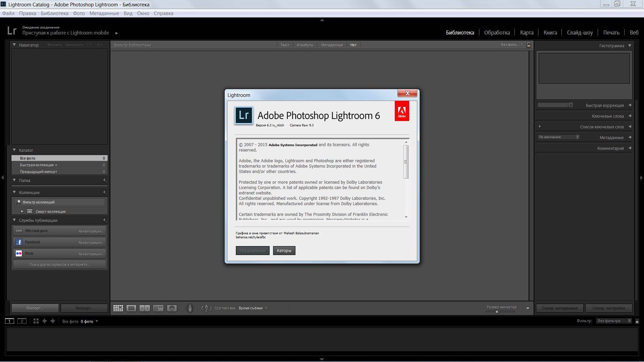The height and width of the screenshot is (362, 644).
Task: Hide the right panel group arrow
Action: [x=641, y=178]
